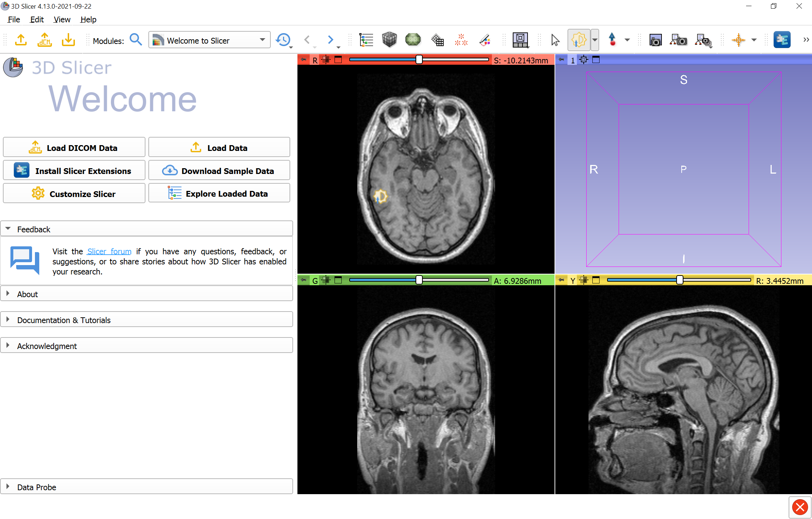Select the mouse pointer mode
The height and width of the screenshot is (519, 812).
click(555, 40)
